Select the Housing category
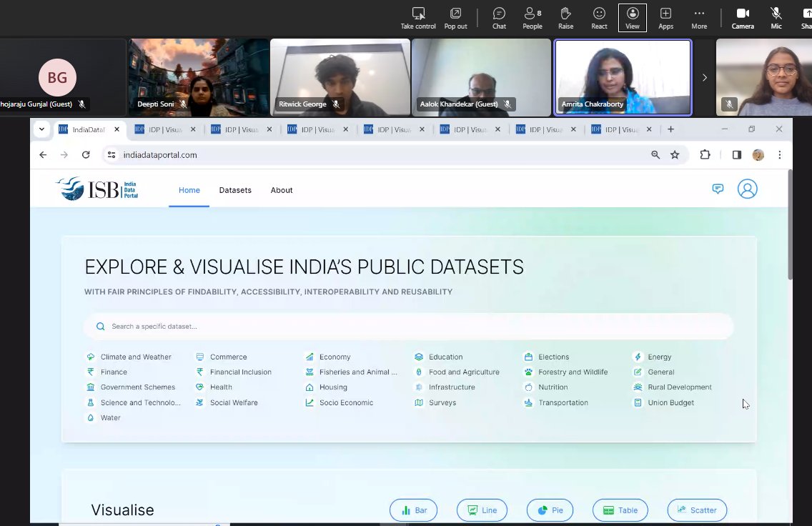Screen dimensions: 812x526 pyautogui.click(x=326, y=387)
